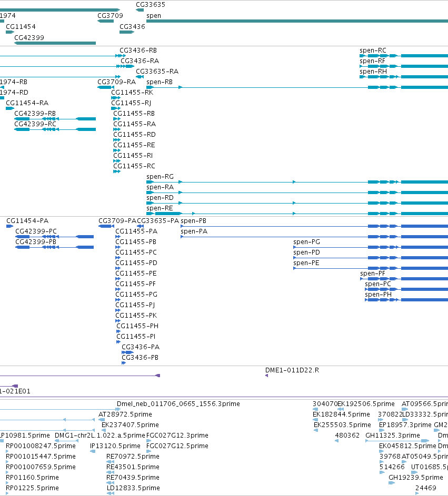
Task: Select transcript CG11455-RI
Action: click(117, 161)
